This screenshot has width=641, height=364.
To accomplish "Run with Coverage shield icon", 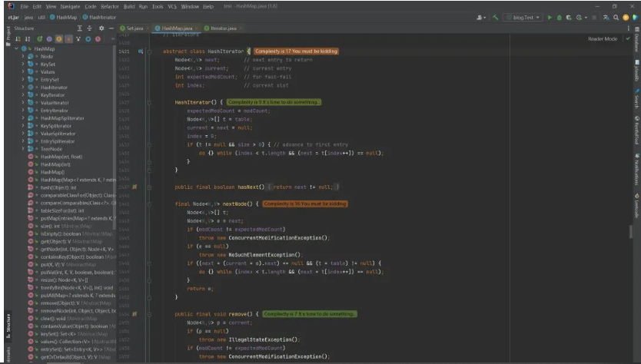I will (569, 18).
